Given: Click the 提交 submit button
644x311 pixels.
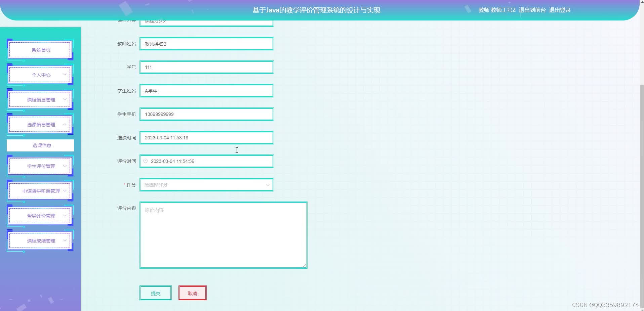Looking at the screenshot, I should tap(156, 293).
